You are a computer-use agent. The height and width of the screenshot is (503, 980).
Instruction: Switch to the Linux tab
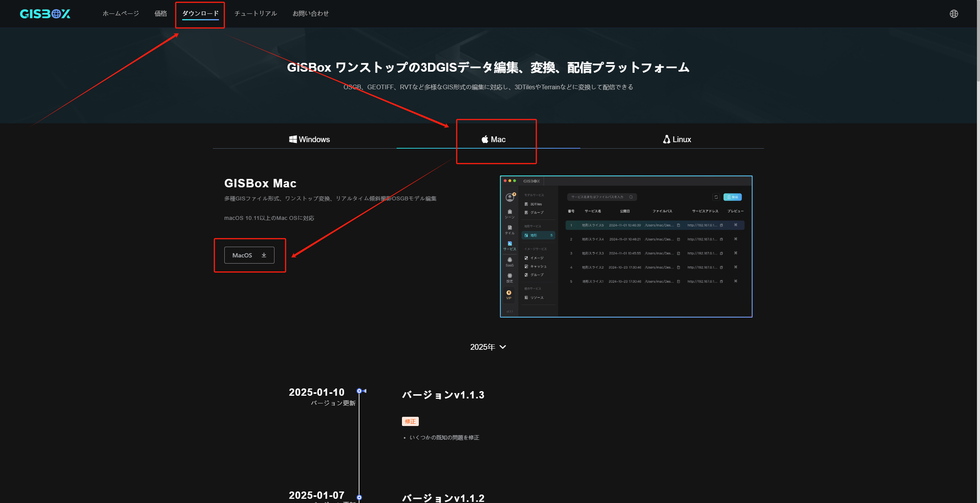[x=677, y=139]
